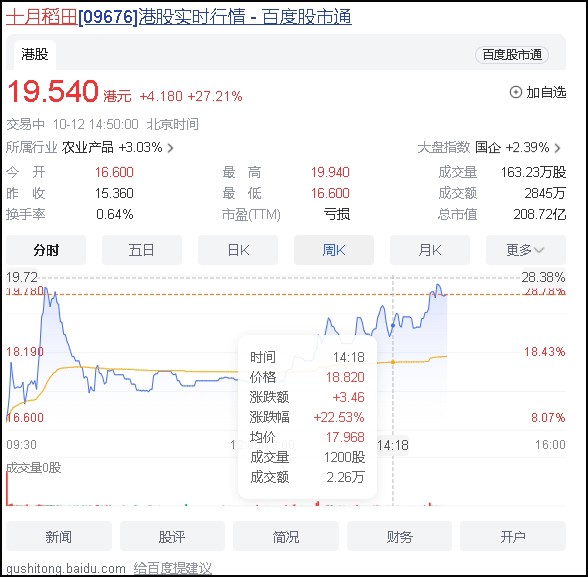Select the 五日 chart tab

coord(142,250)
